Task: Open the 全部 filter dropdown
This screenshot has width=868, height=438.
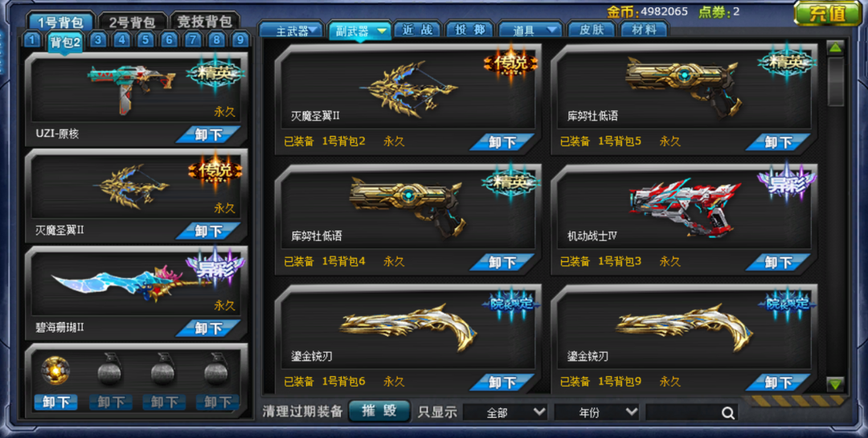Action: [x=506, y=412]
